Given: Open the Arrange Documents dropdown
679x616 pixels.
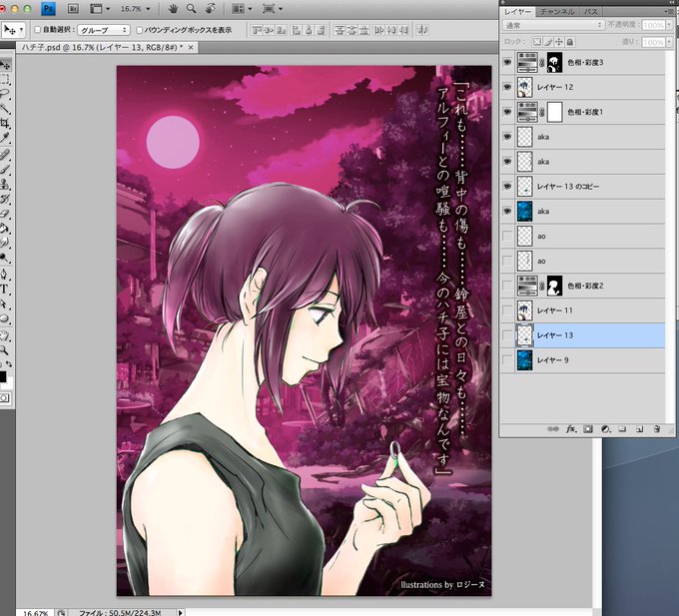Looking at the screenshot, I should 242,9.
